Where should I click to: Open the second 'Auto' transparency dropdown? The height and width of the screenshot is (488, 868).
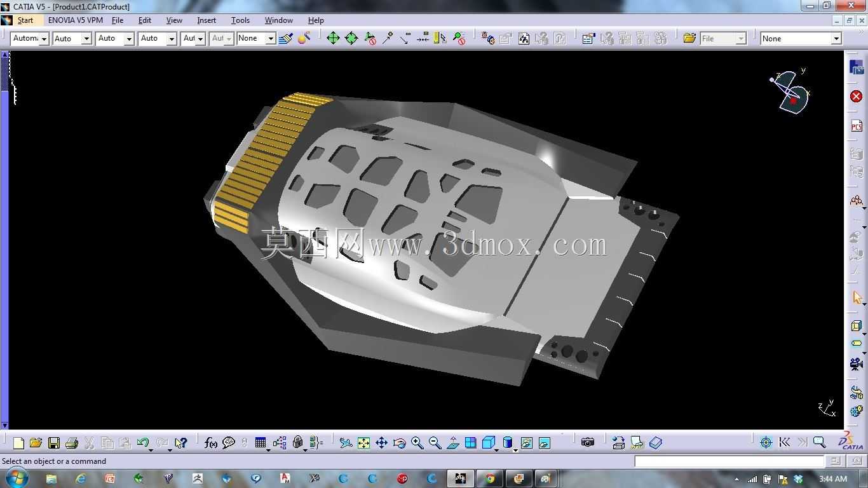86,39
